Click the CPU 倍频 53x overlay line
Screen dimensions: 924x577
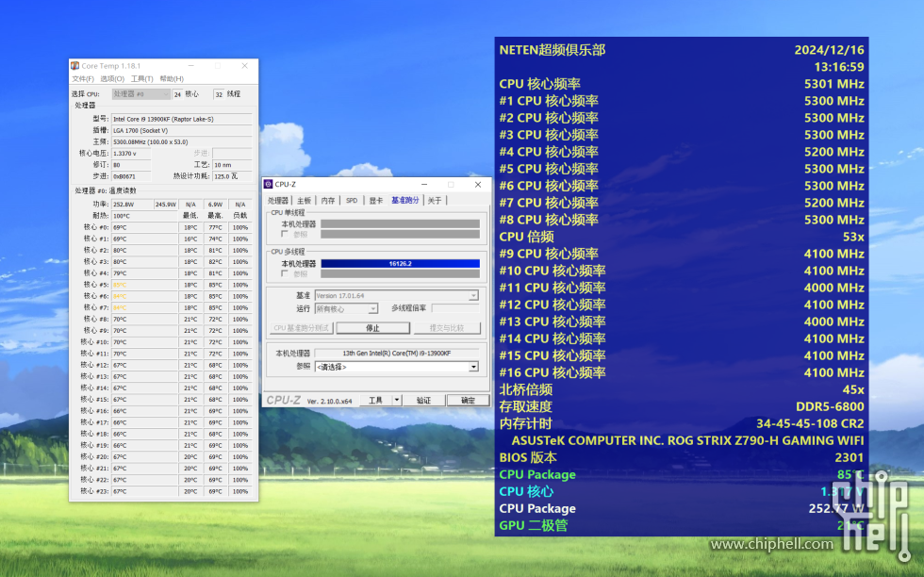[681, 237]
